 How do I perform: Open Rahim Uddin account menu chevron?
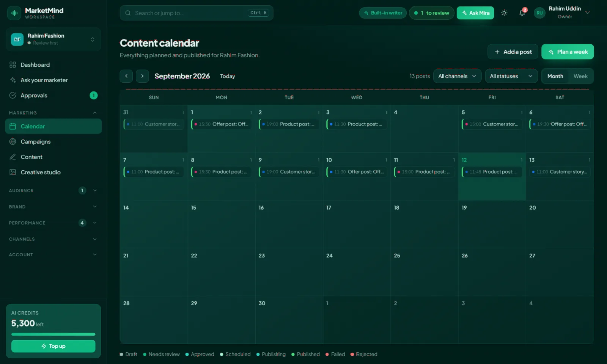click(x=587, y=13)
